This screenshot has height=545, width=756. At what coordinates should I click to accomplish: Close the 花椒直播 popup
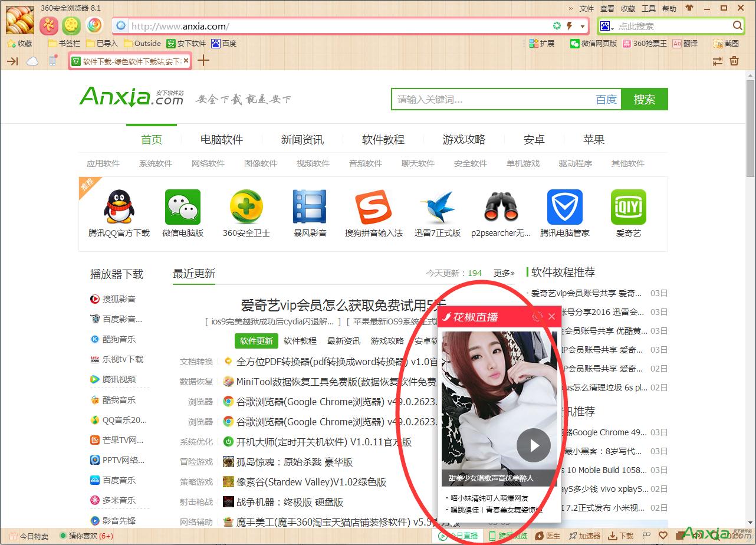point(552,317)
